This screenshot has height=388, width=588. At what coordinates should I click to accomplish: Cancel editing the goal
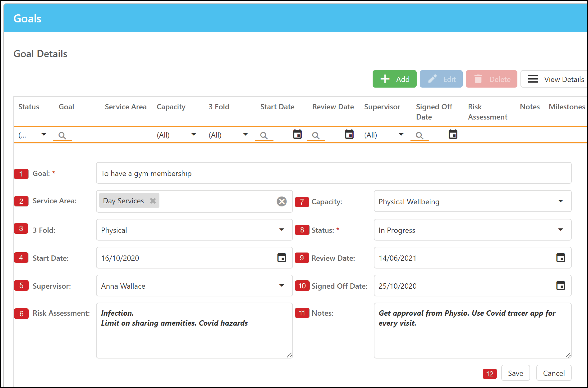tap(554, 373)
